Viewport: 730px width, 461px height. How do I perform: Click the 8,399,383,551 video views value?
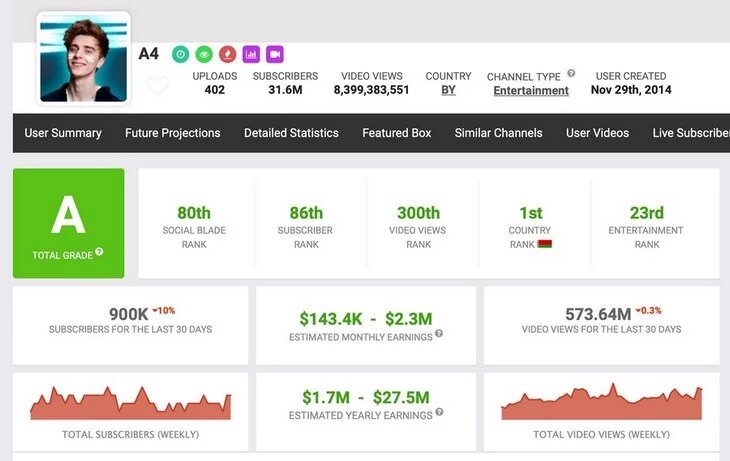pyautogui.click(x=372, y=90)
